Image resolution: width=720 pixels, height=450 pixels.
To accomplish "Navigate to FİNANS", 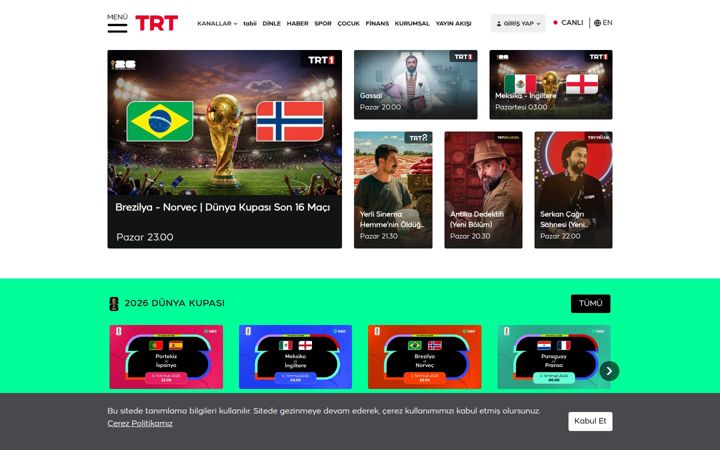I will coord(377,23).
